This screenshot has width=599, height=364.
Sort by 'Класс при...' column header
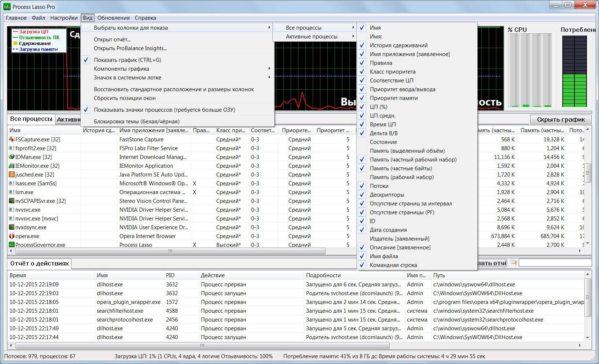[x=231, y=130]
